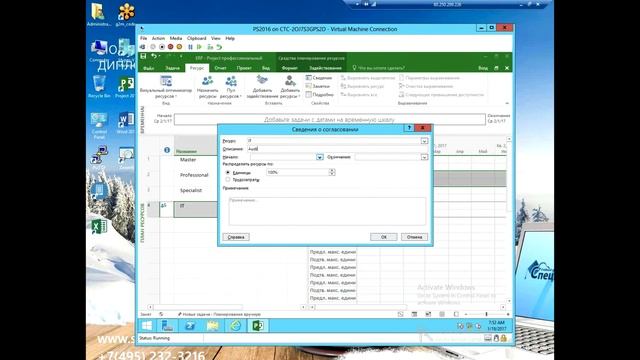Select the Единицы radio button

[228, 173]
